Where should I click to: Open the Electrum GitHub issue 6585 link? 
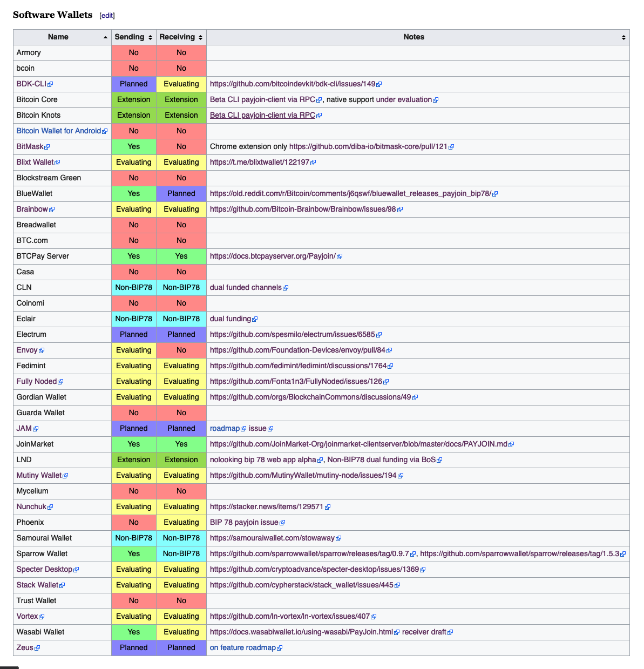point(293,334)
